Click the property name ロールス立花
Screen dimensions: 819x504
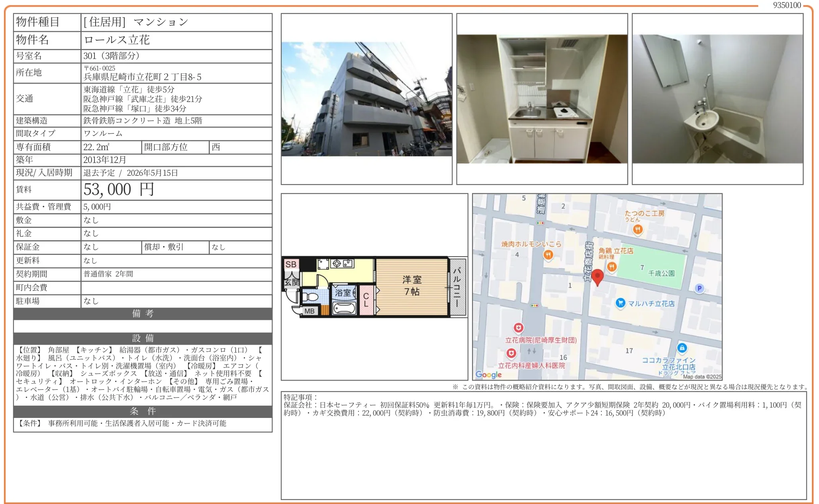[117, 40]
